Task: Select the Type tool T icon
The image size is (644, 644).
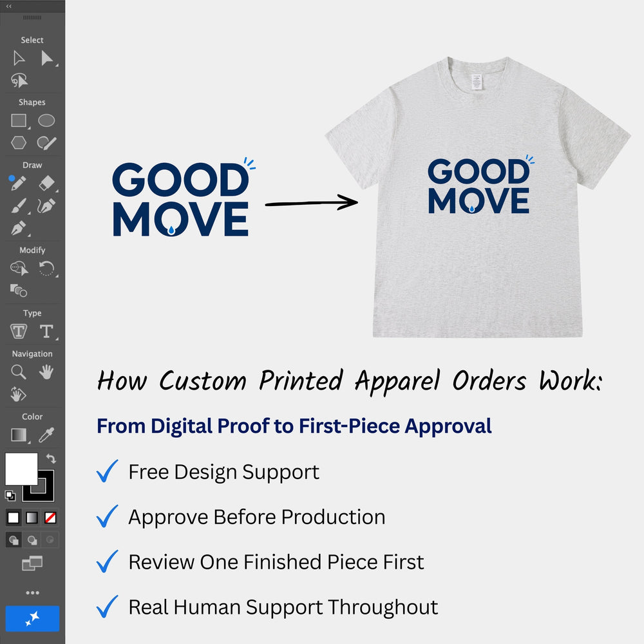Action: pos(46,331)
